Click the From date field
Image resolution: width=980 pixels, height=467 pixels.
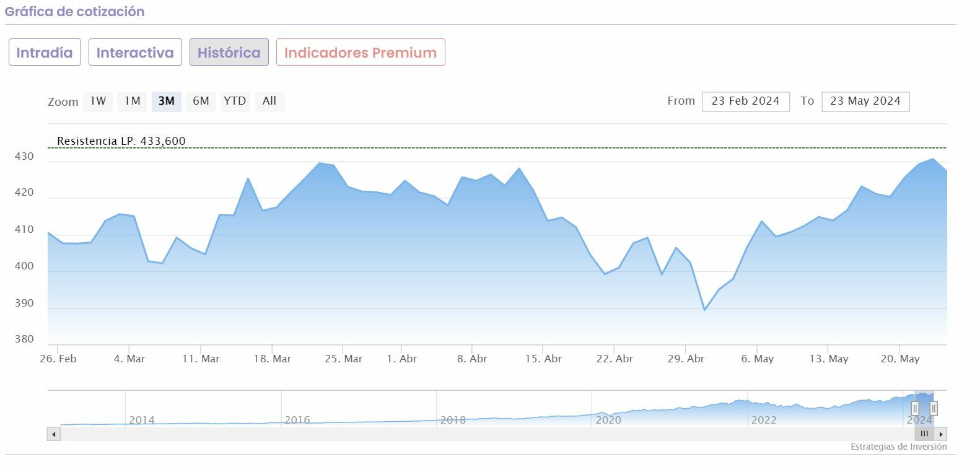pyautogui.click(x=746, y=102)
